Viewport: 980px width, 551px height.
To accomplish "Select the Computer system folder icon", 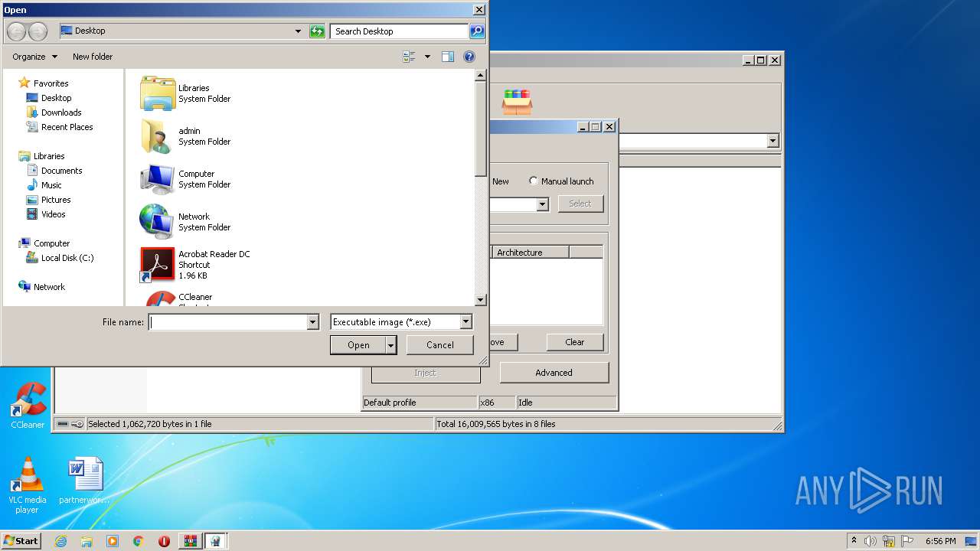I will click(x=158, y=179).
